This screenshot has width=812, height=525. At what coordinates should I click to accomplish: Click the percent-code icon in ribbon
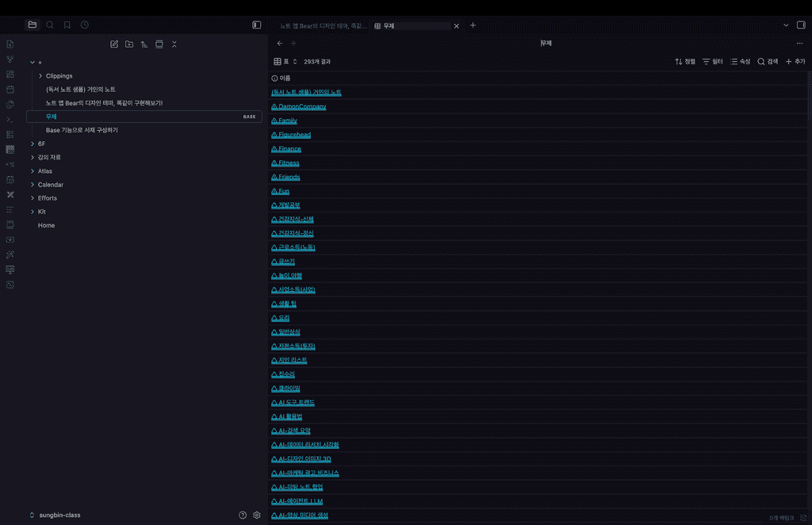[x=10, y=164]
